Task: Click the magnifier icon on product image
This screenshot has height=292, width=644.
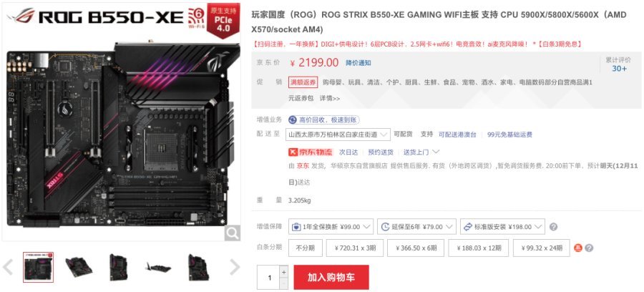Action: point(232,233)
